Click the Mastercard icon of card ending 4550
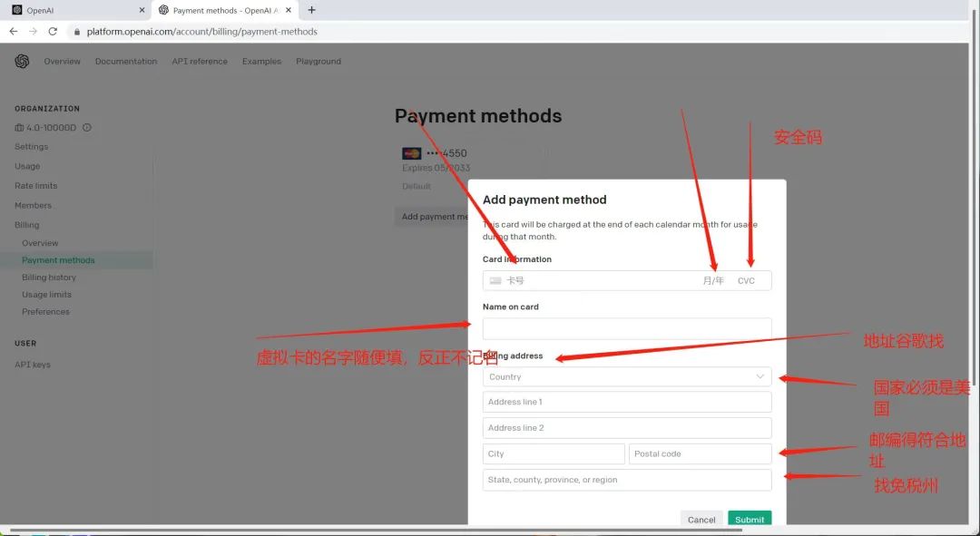 [x=411, y=153]
